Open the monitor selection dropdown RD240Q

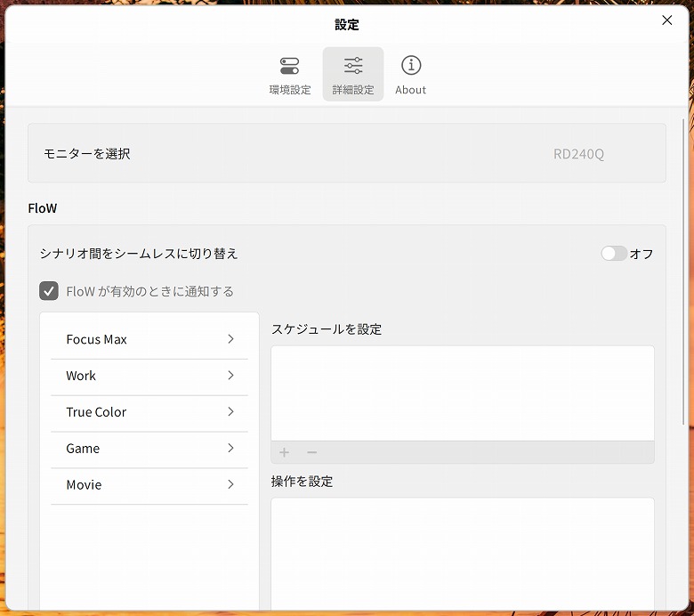point(578,154)
